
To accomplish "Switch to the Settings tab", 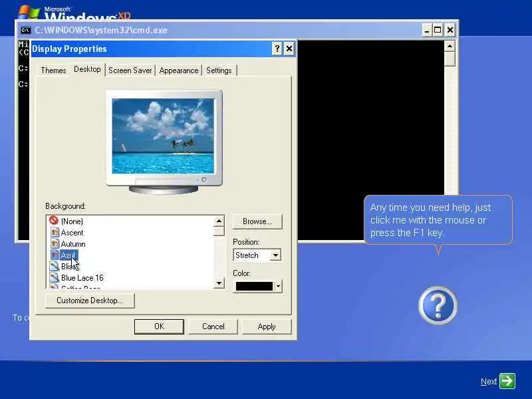I will tap(219, 70).
